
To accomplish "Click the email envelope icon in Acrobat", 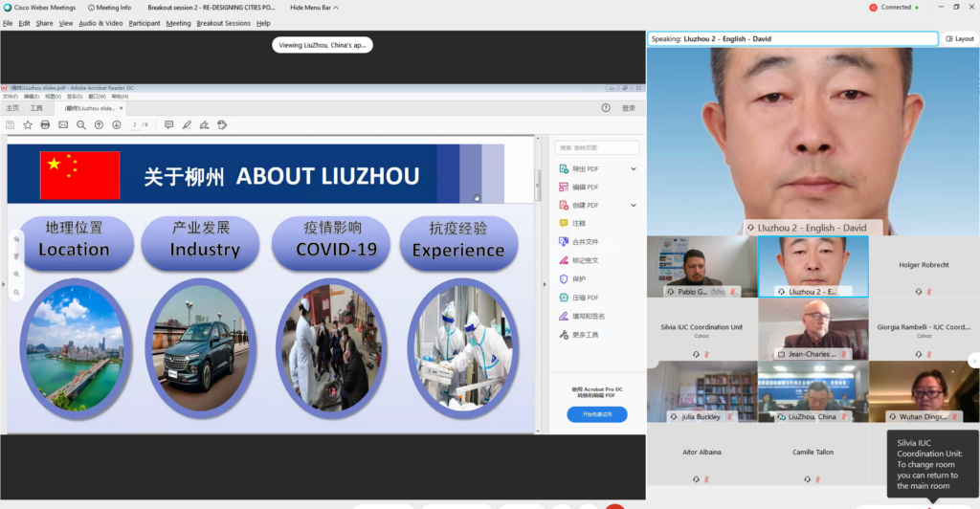I will point(63,124).
